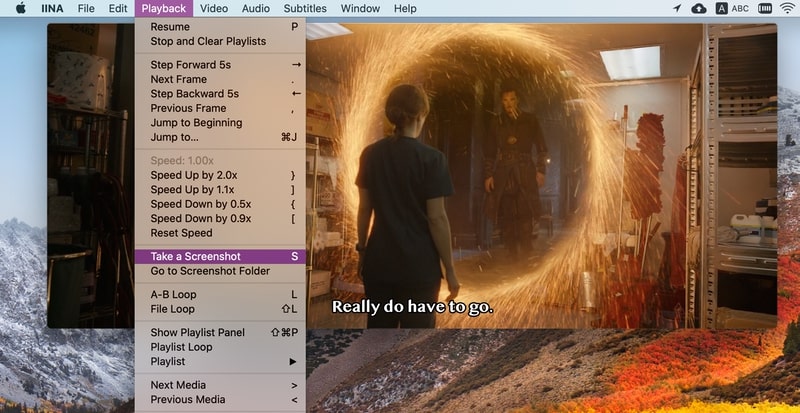The image size is (800, 413).
Task: Open the Audio menu
Action: point(256,8)
